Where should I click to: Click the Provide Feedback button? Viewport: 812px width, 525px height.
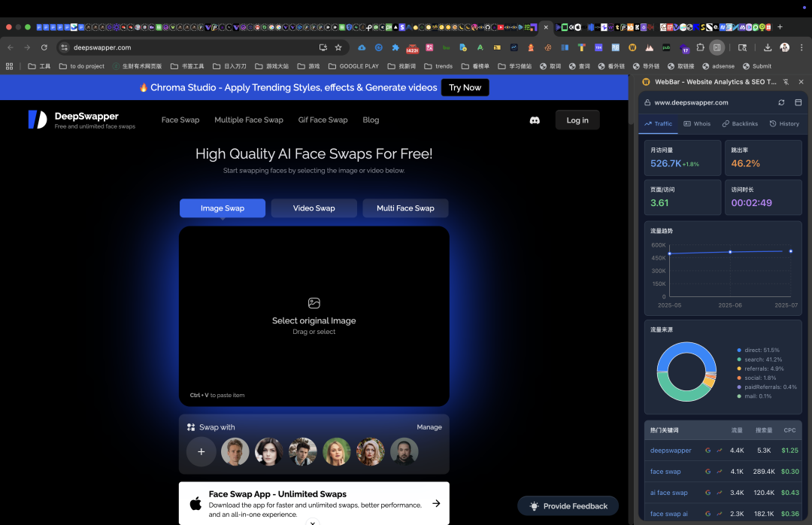pos(568,506)
